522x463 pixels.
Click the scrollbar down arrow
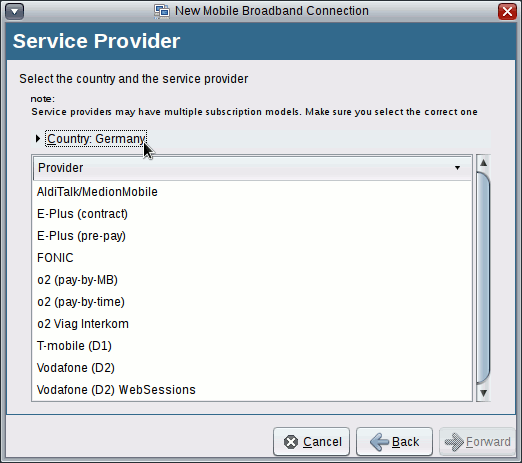pos(483,393)
